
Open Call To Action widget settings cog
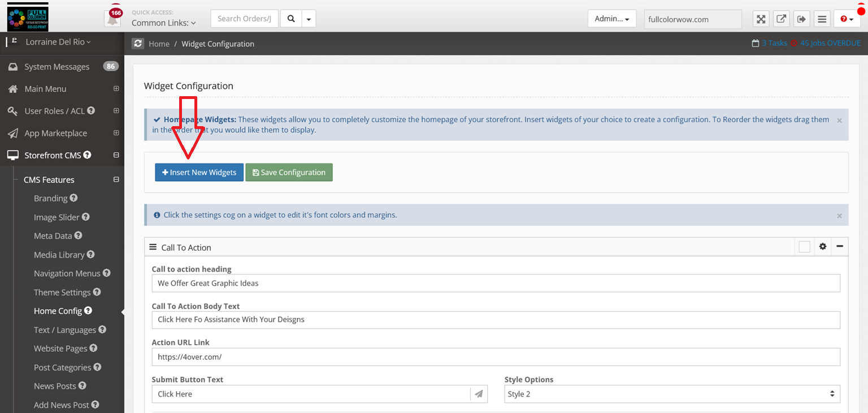click(x=823, y=247)
